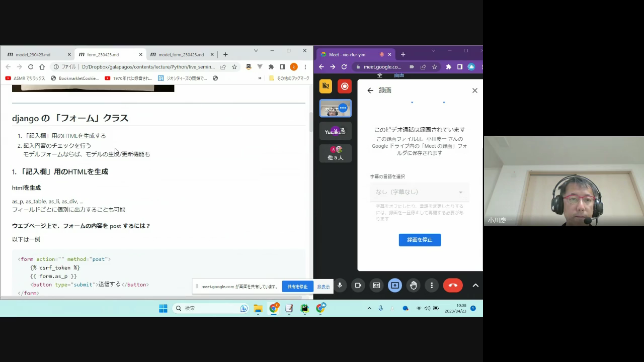The height and width of the screenshot is (362, 644).
Task: Toggle the camera in Meet controls
Action: (358, 286)
